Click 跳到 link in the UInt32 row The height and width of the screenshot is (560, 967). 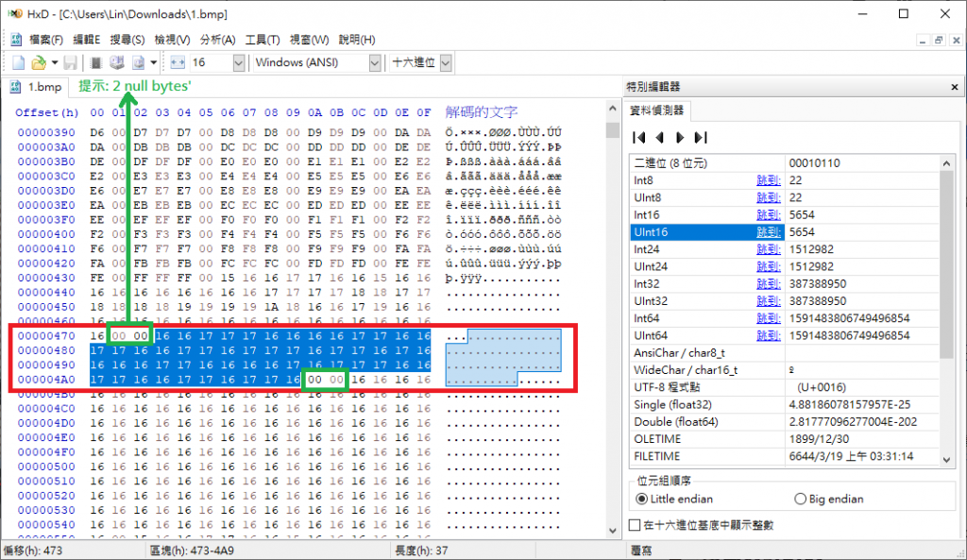(x=769, y=301)
